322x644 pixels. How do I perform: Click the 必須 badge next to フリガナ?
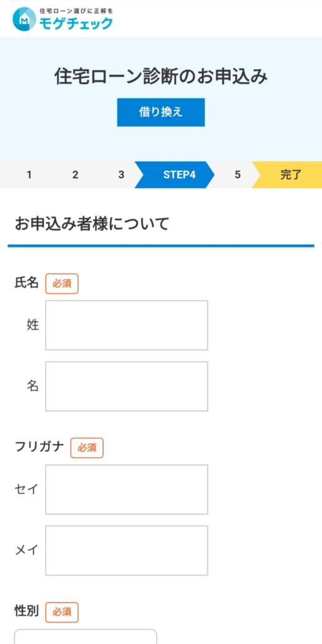tap(87, 448)
